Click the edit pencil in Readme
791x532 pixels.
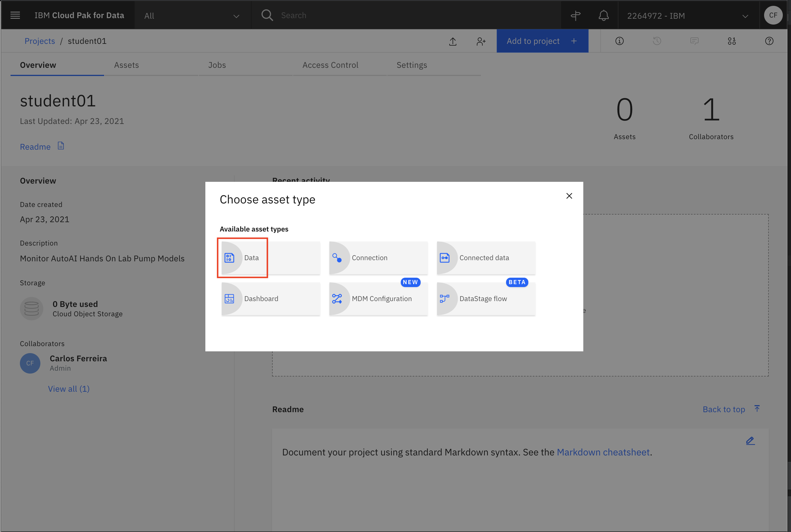(750, 441)
